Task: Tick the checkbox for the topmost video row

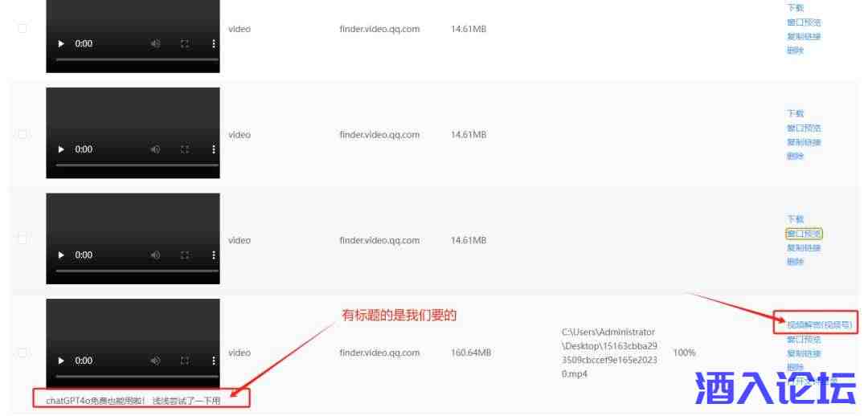Action: pyautogui.click(x=23, y=28)
